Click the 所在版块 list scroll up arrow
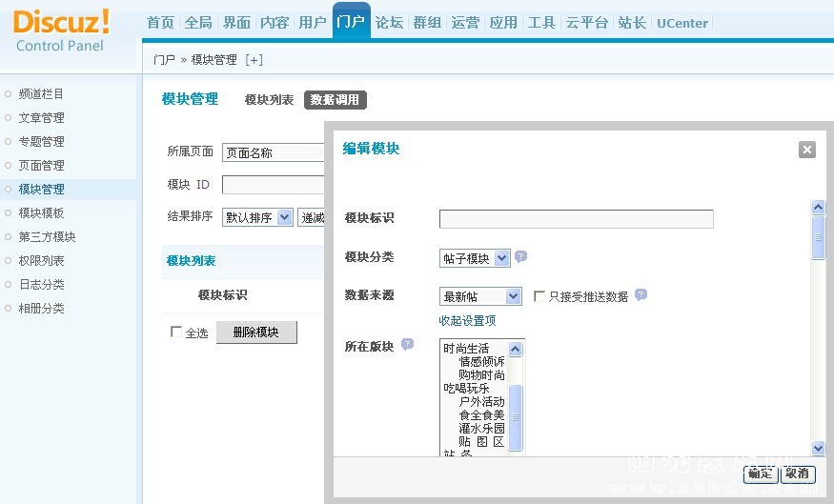Screen dimensions: 834x504 coord(515,349)
